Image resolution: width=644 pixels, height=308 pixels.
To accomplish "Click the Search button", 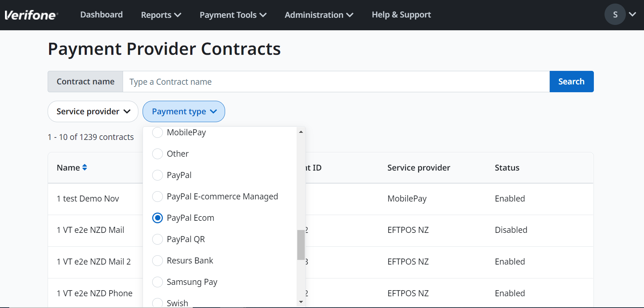I will 571,81.
